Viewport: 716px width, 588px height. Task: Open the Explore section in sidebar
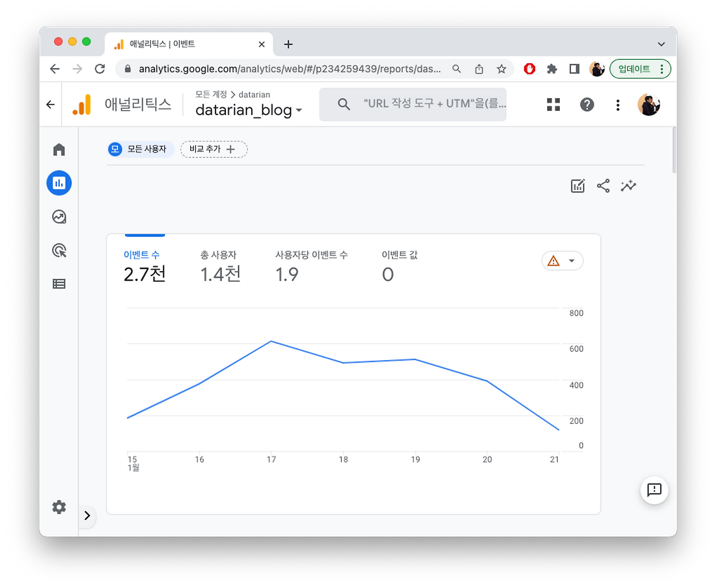59,217
